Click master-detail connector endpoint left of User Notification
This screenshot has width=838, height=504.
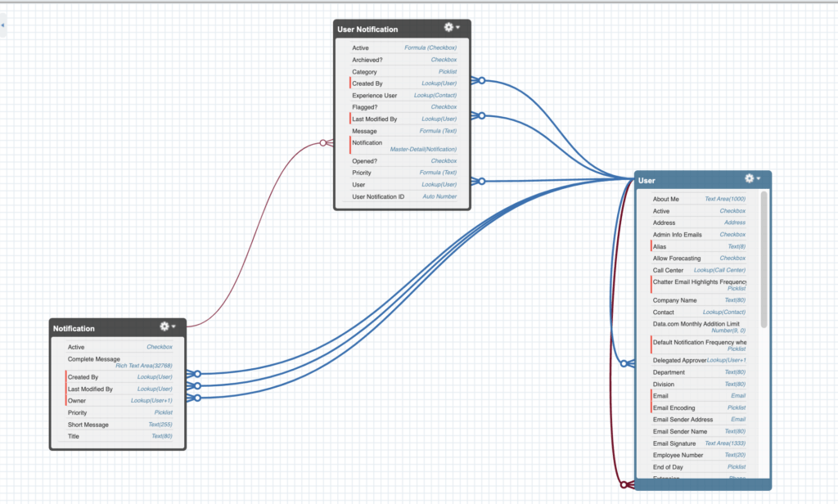tap(323, 143)
